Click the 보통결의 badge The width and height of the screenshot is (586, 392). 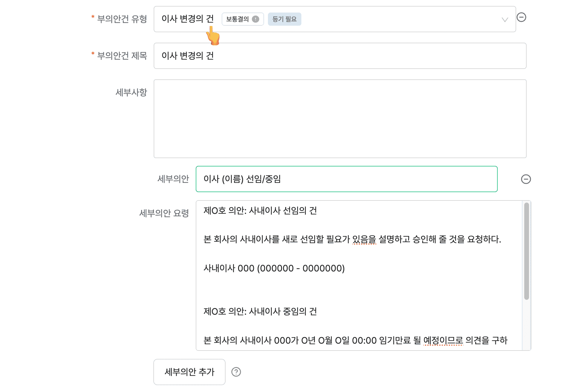pyautogui.click(x=243, y=19)
